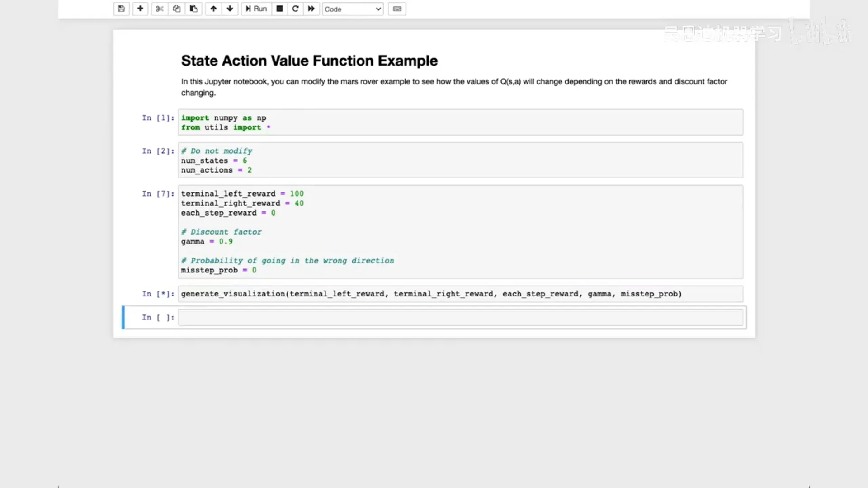Click the In [2] cell prompt
868x488 pixels.
pyautogui.click(x=158, y=151)
